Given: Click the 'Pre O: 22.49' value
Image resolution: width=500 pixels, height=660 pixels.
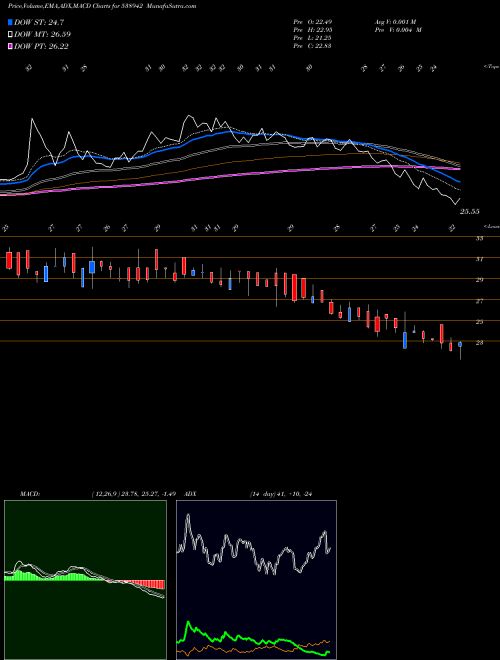Looking at the screenshot, I should click(x=313, y=22).
